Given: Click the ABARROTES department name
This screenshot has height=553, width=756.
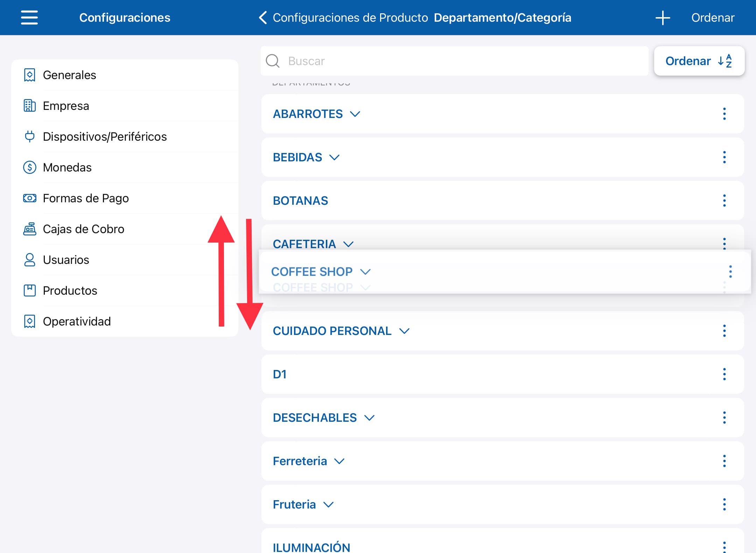Looking at the screenshot, I should point(308,114).
